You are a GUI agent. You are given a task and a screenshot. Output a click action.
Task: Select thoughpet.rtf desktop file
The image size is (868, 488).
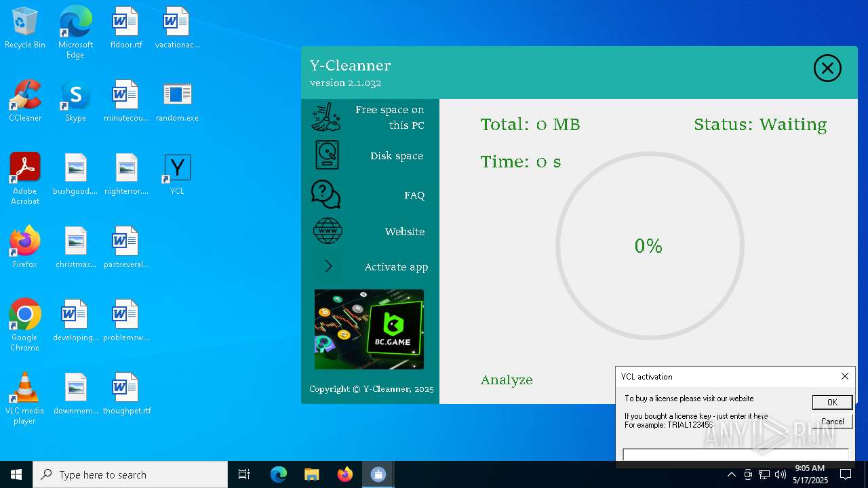click(126, 394)
